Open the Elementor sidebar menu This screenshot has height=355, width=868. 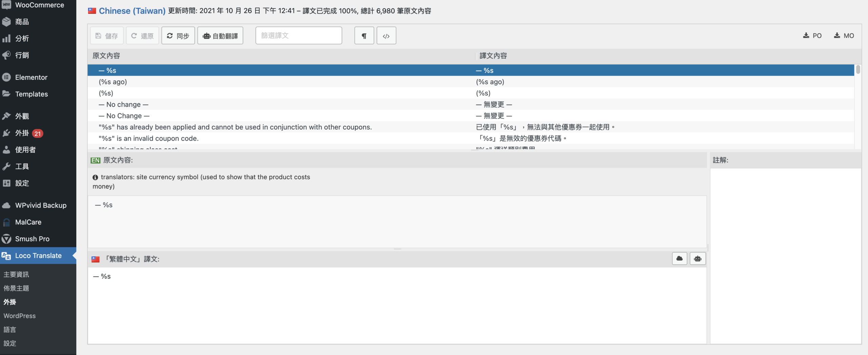coord(31,77)
